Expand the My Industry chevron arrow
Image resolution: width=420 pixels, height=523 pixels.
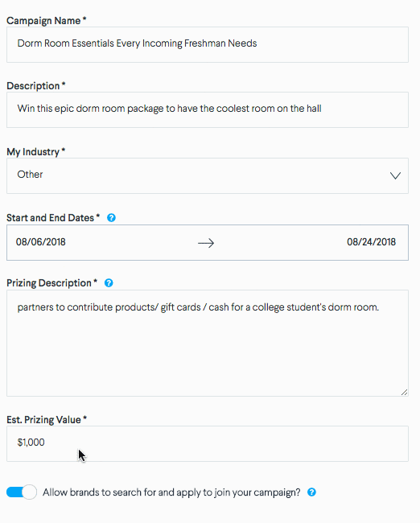395,175
